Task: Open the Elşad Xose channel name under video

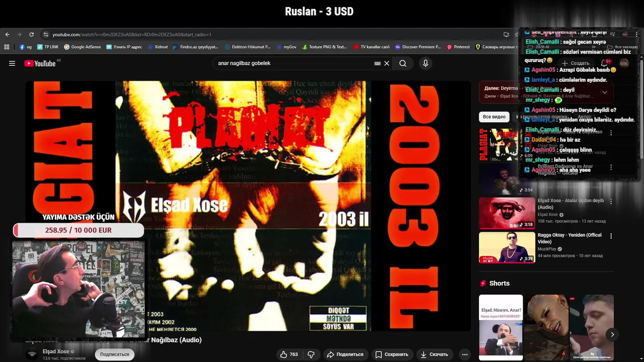Action: 56,351
